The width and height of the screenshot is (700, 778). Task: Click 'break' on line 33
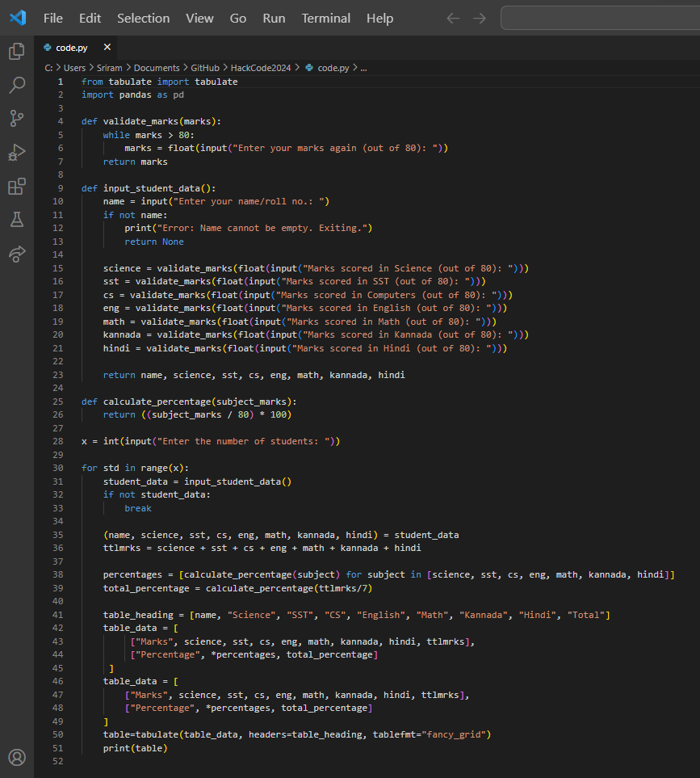138,509
